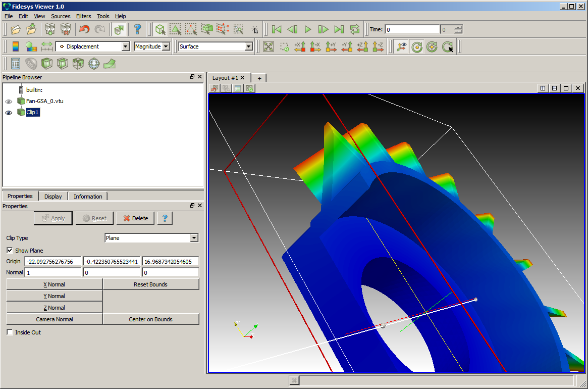This screenshot has width=588, height=389.
Task: Show Fan-GSA_0.vtu with its eye icon
Action: point(9,101)
